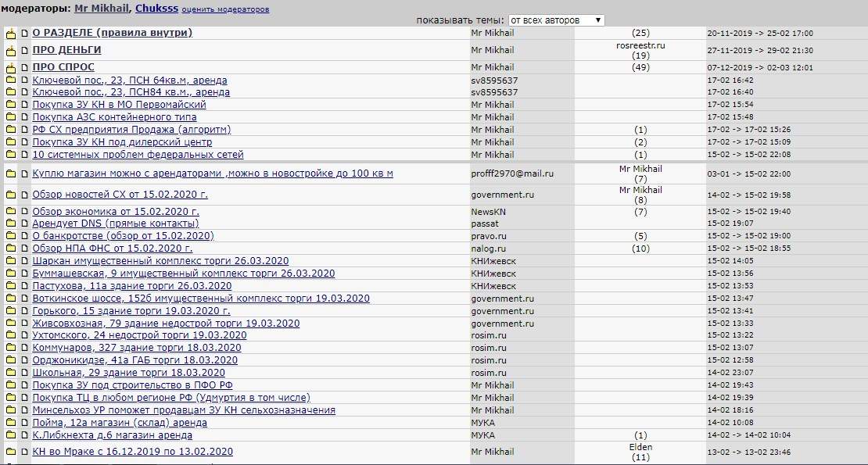Click last poster "Elden (11)" in КН во Мраке row
This screenshot has height=465, width=868.
click(x=640, y=452)
